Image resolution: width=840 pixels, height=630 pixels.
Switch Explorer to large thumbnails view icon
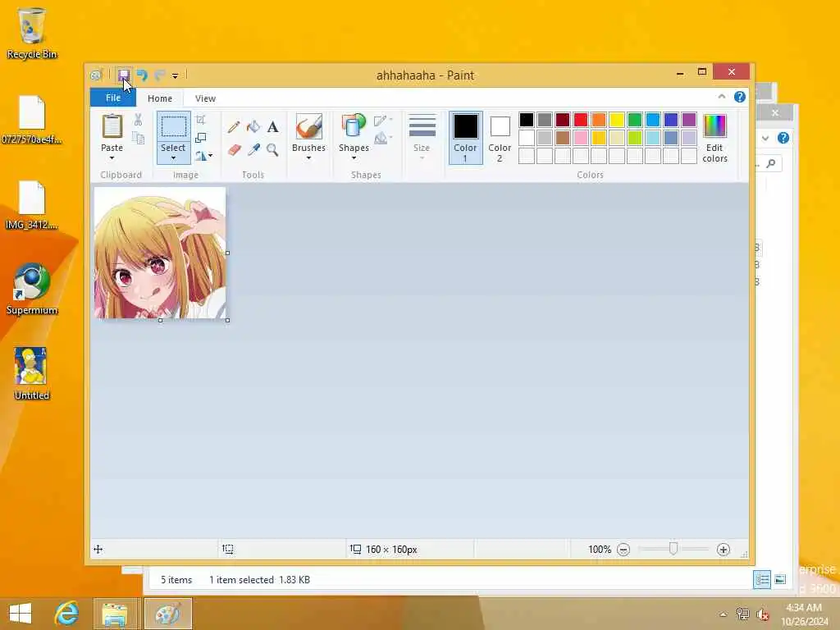click(x=780, y=579)
